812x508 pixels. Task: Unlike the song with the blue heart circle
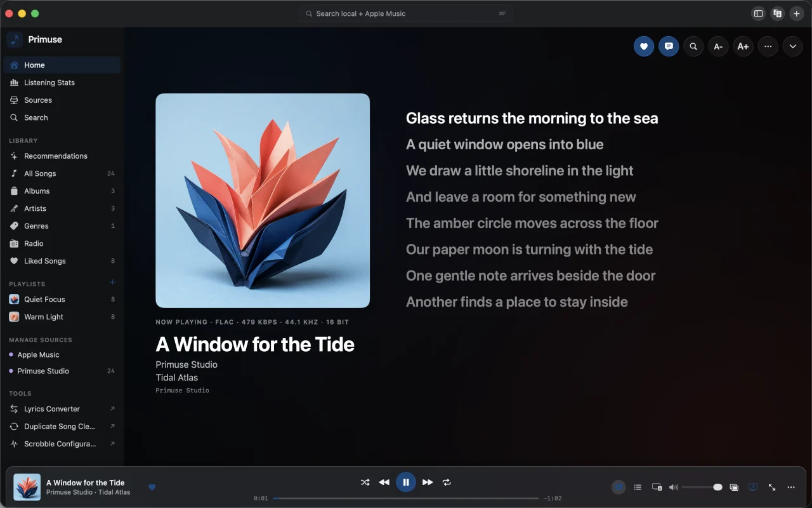click(x=644, y=46)
